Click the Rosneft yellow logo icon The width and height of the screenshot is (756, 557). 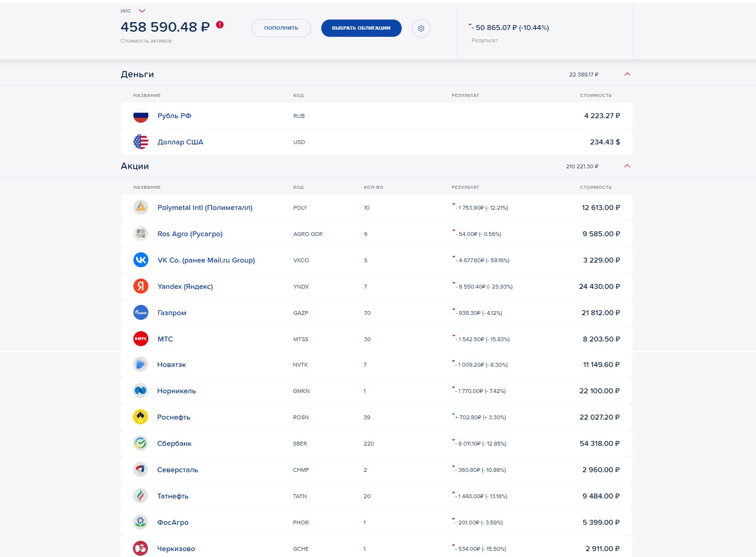pos(140,417)
